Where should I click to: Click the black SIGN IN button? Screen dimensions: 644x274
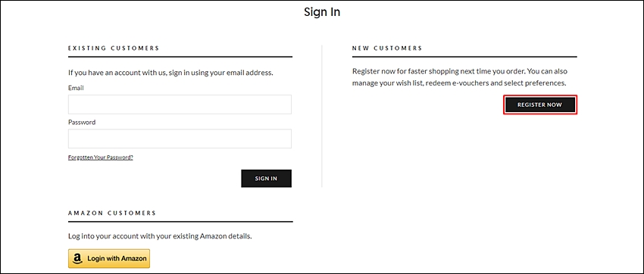[266, 179]
